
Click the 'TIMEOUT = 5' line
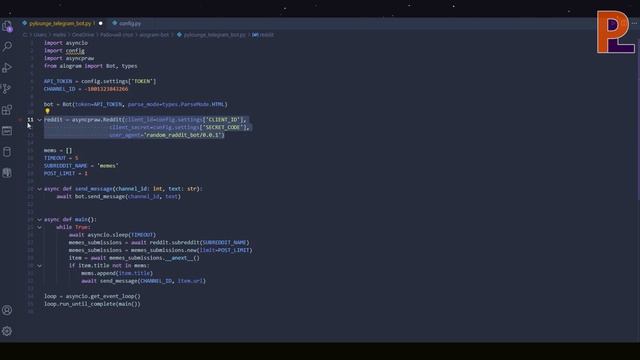(x=61, y=158)
